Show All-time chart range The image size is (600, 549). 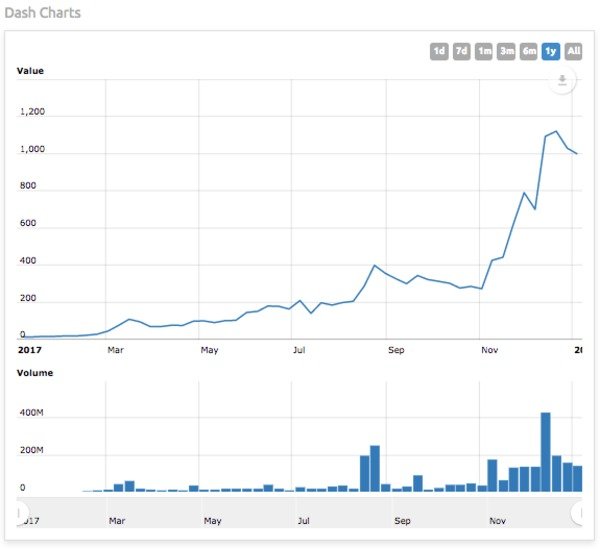[573, 51]
